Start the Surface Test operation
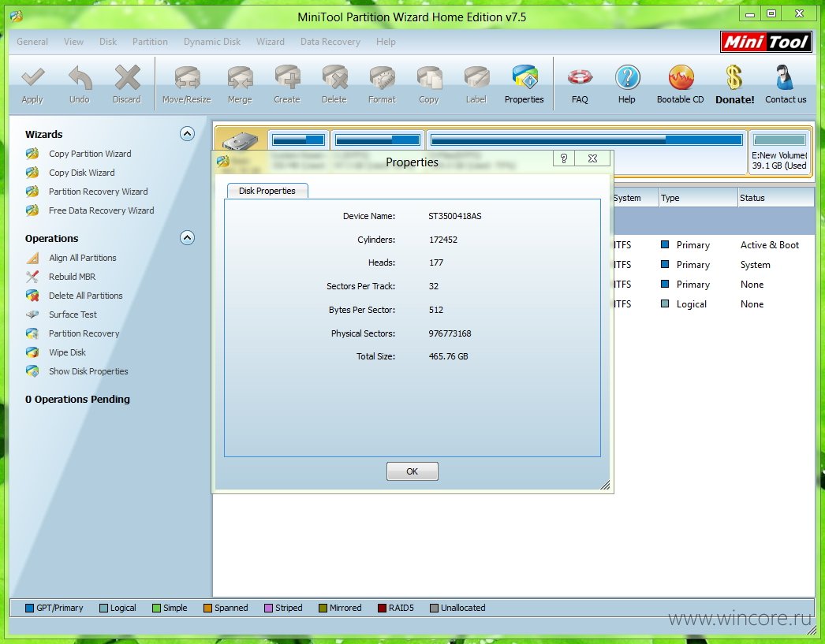 point(73,315)
